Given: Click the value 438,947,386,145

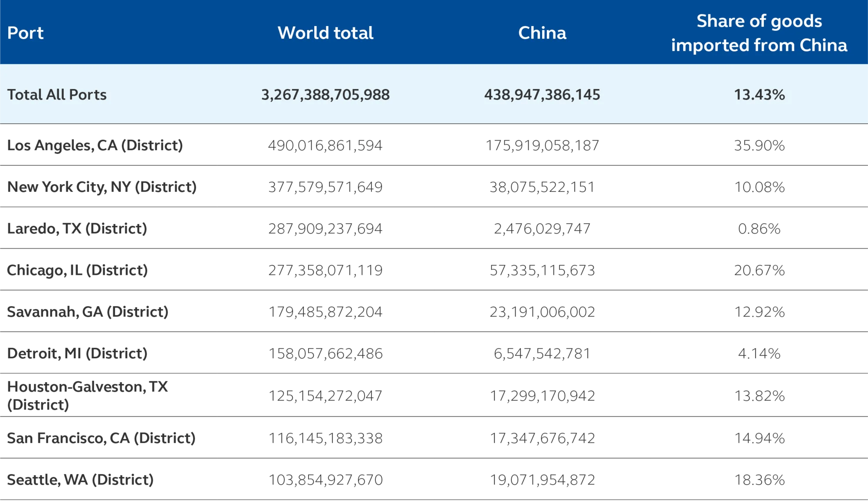Looking at the screenshot, I should click(542, 95).
